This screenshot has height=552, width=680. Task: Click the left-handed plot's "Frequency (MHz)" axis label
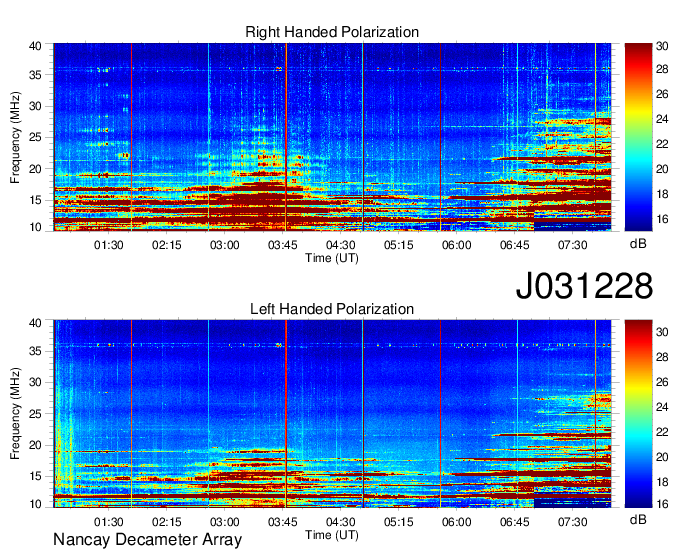click(15, 414)
